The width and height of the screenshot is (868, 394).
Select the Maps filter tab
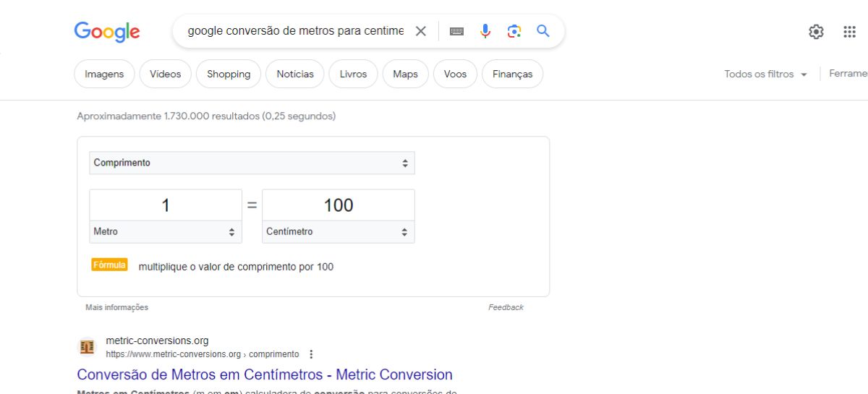click(405, 74)
